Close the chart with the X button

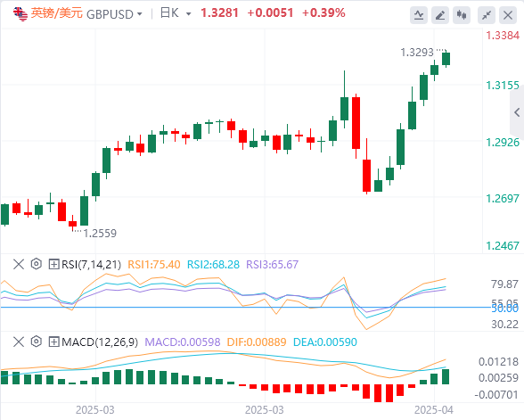[x=508, y=15]
